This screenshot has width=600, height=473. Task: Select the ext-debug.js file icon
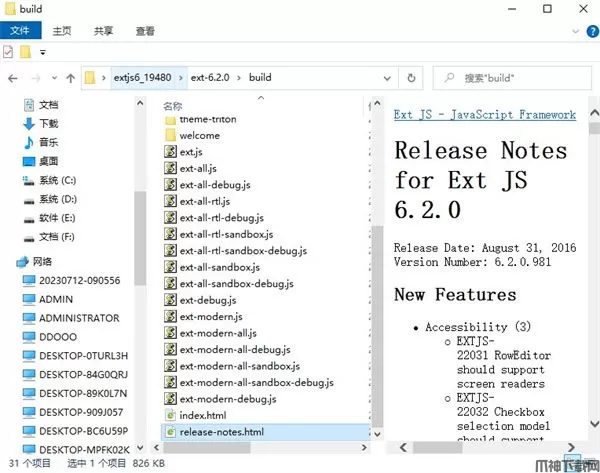click(170, 300)
